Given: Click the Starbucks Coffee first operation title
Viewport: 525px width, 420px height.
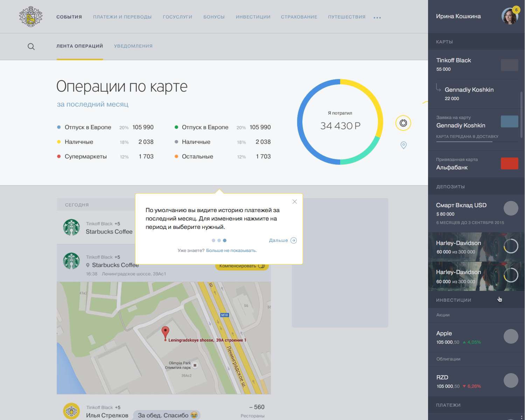Looking at the screenshot, I should tap(109, 232).
